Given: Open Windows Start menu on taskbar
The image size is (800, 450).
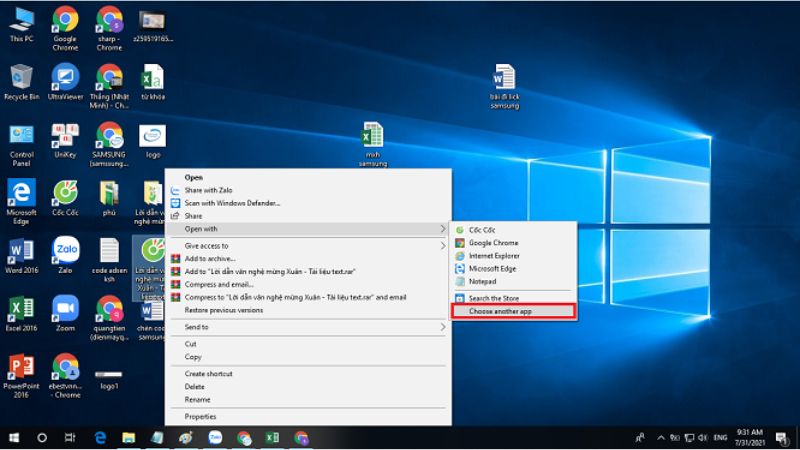Looking at the screenshot, I should (x=14, y=438).
